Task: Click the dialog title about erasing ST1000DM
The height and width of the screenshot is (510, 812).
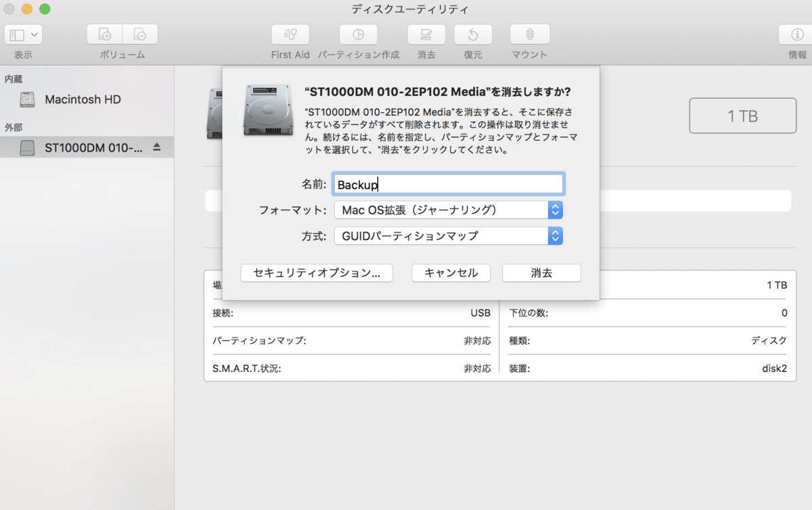Action: 438,91
